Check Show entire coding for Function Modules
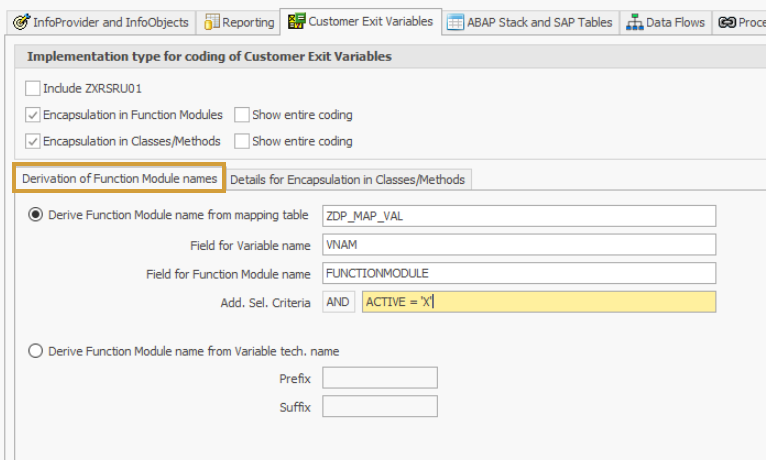 tap(242, 115)
